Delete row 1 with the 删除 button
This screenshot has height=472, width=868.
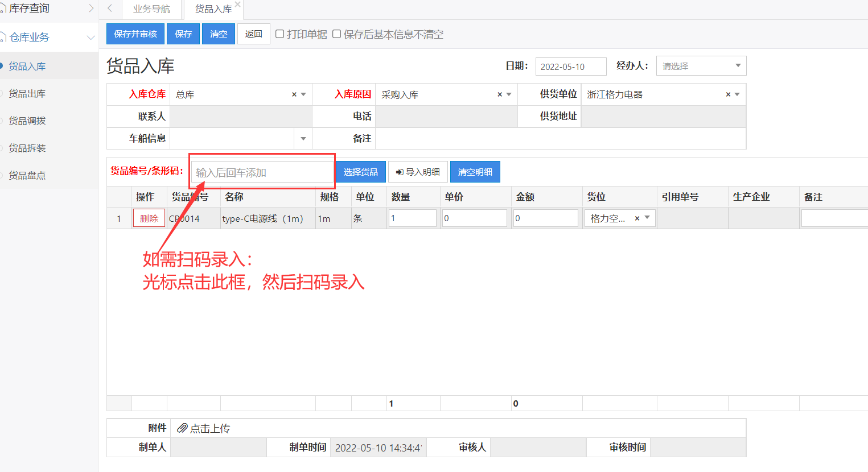pyautogui.click(x=149, y=218)
